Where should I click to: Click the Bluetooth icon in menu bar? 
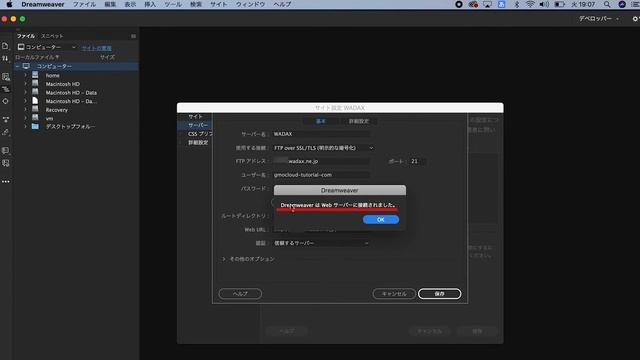[516, 4]
